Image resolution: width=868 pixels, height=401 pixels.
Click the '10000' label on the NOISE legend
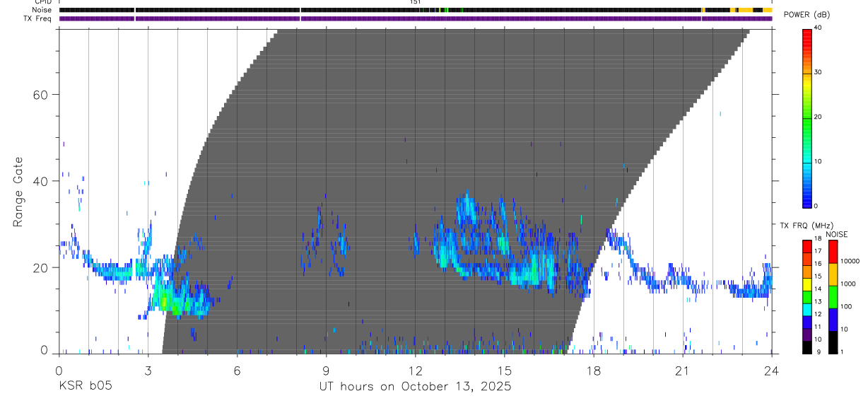850,261
